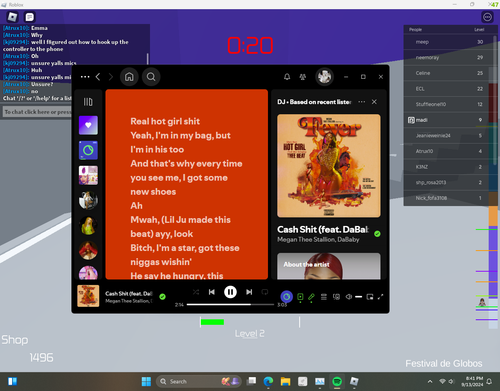500x391 pixels.
Task: Adjust the Spotify volume slider
Action: click(359, 296)
